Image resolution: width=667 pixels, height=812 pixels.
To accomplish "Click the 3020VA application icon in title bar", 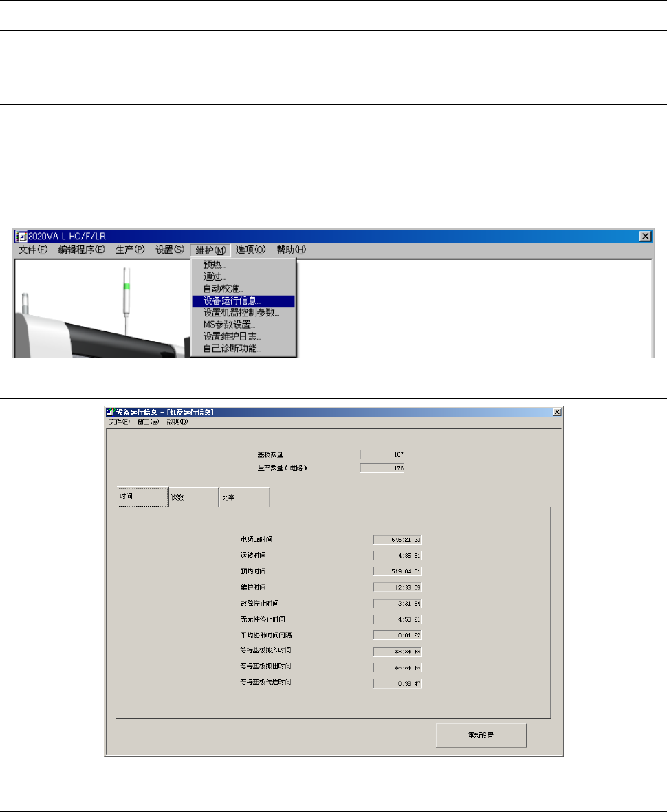I will click(21, 236).
